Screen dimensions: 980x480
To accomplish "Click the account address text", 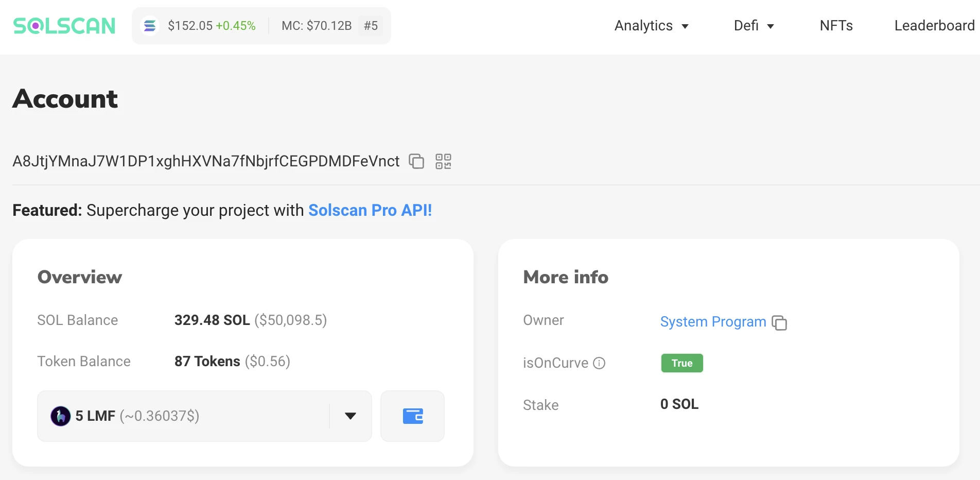I will click(206, 161).
